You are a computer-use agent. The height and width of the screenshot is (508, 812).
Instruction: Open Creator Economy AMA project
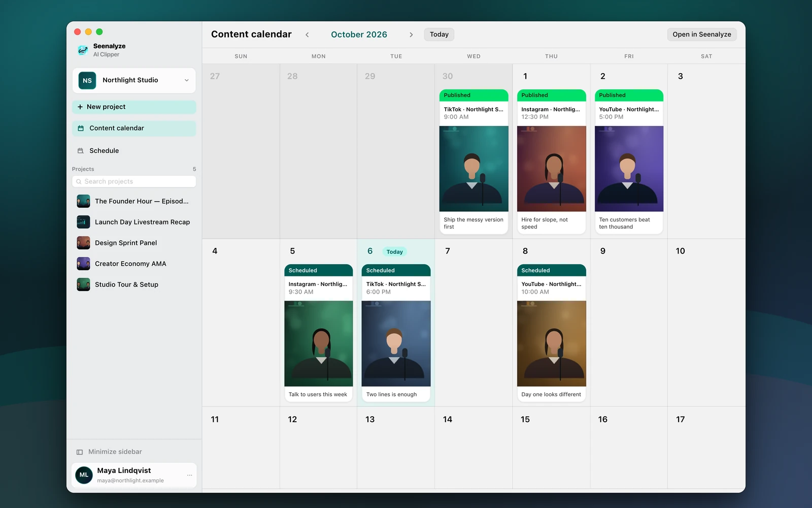(134, 264)
